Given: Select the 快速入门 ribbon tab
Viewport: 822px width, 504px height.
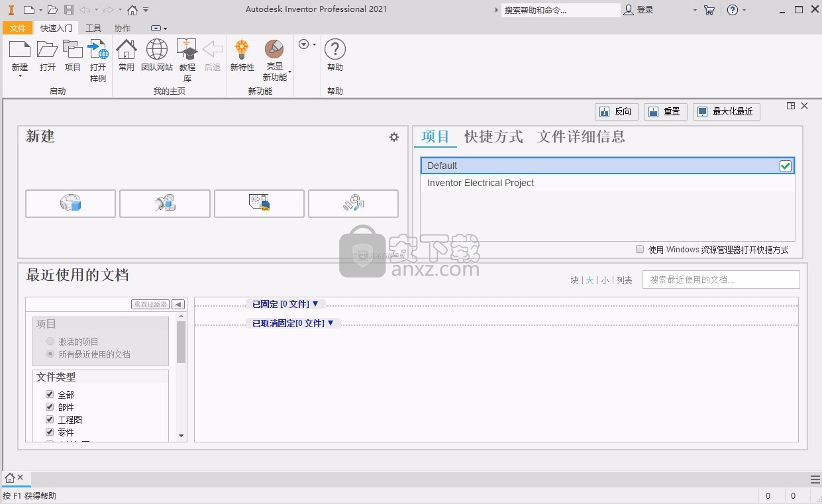Looking at the screenshot, I should point(56,28).
